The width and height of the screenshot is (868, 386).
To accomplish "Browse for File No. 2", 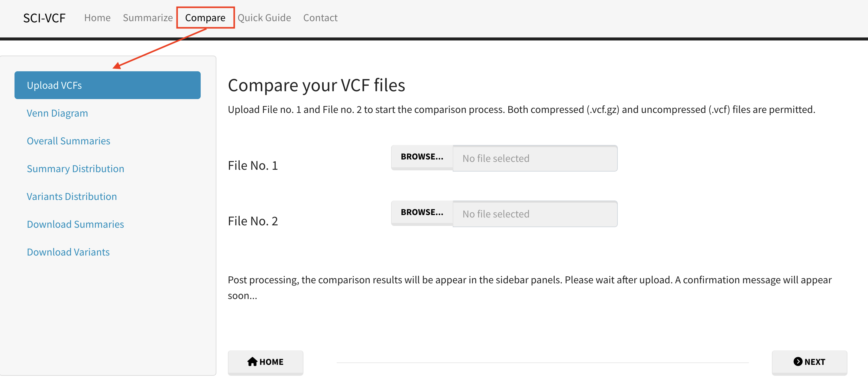I will [422, 213].
